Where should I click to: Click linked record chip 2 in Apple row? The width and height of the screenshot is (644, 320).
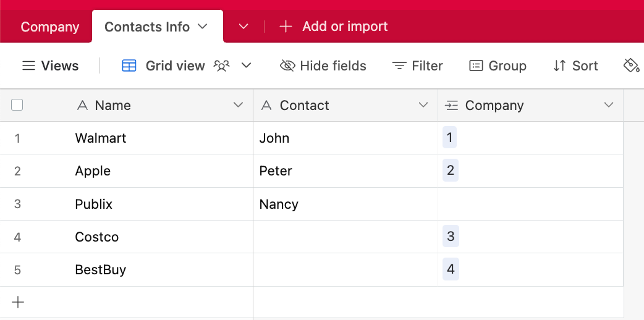click(x=450, y=171)
